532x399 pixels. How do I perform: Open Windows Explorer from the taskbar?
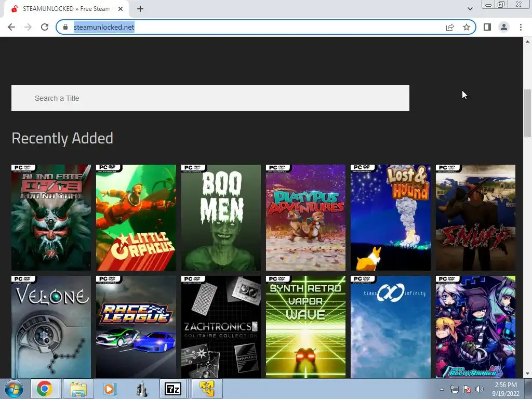click(x=78, y=389)
